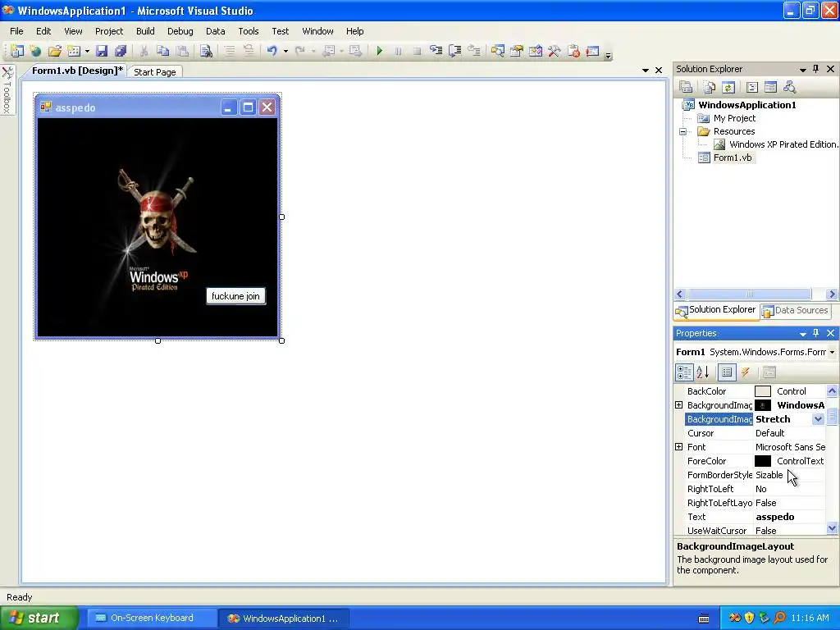
Task: Open the Debug menu
Action: [x=180, y=31]
